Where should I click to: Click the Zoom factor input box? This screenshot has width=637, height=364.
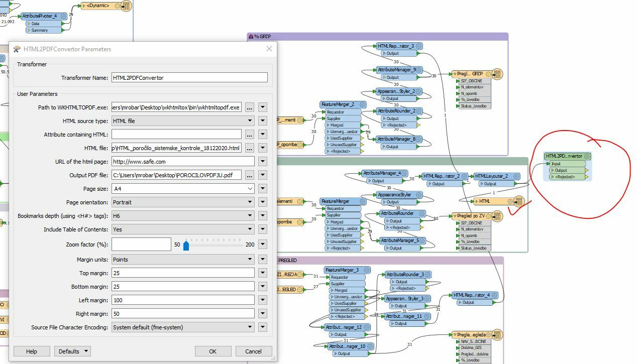[x=141, y=245]
